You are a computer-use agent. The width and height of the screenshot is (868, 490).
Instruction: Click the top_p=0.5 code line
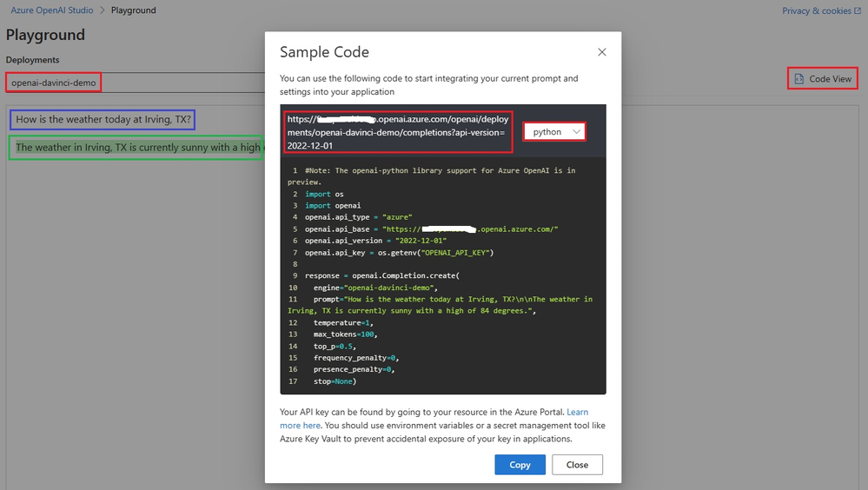[x=335, y=347]
